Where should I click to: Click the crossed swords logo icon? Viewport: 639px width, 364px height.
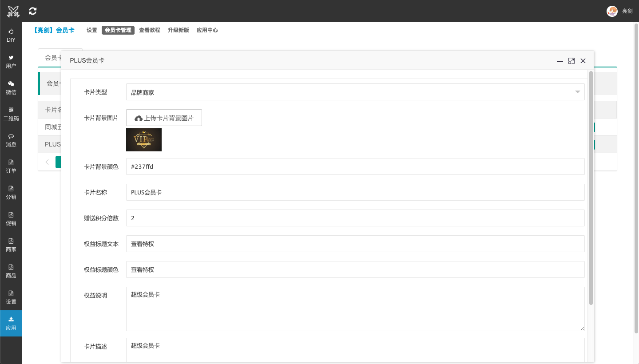[13, 11]
